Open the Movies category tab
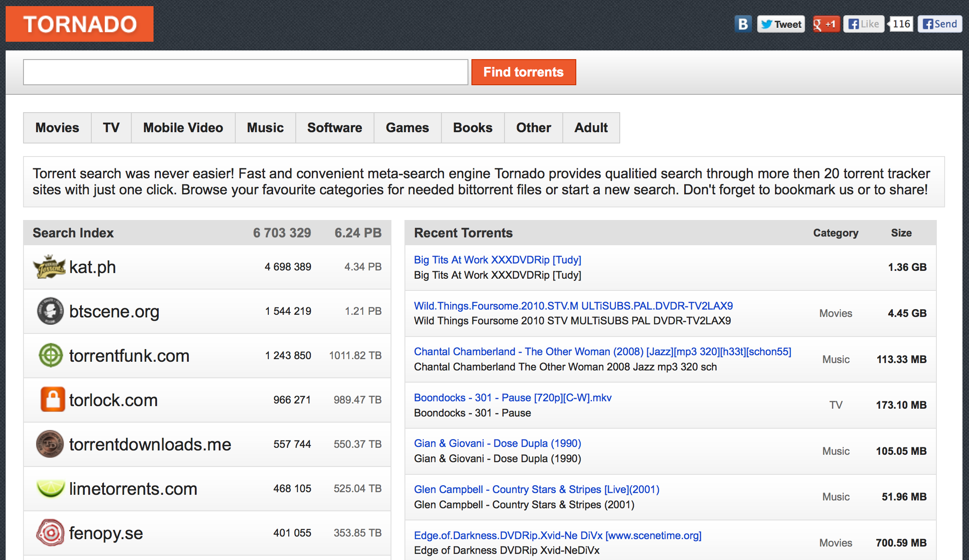 coord(57,128)
